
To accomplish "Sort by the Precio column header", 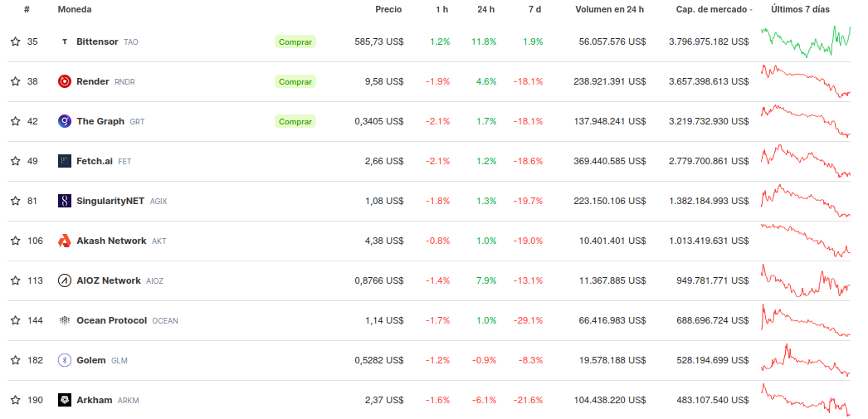I will 388,9.
